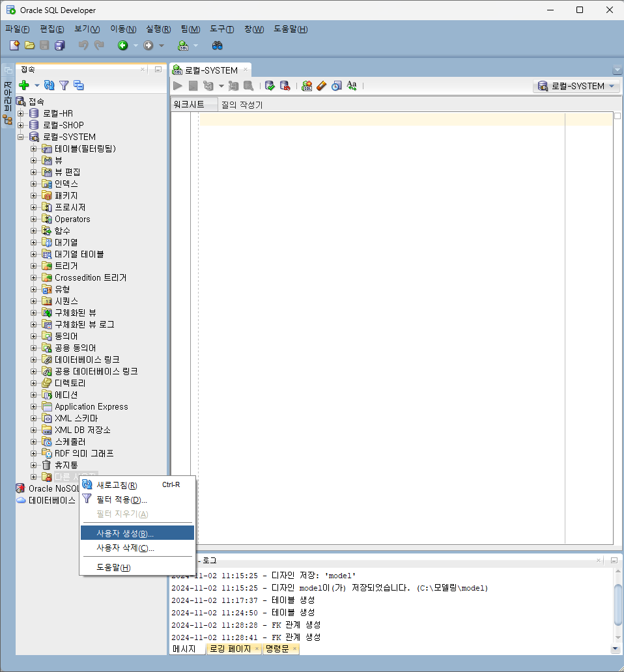Open the 로컬-SYSTEM connection dropdown at right
624x672 pixels.
(576, 86)
